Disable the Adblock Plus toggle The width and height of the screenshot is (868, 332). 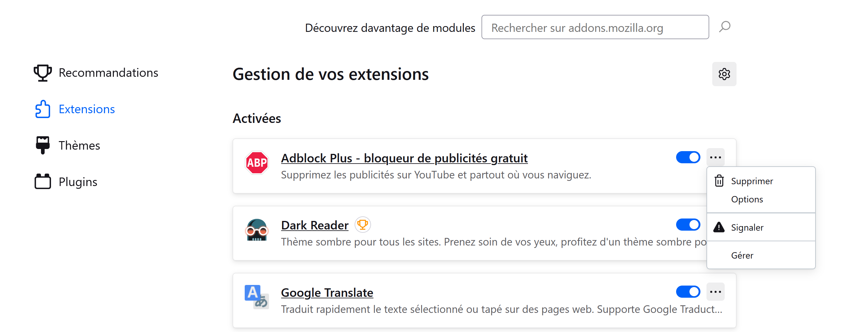point(688,157)
